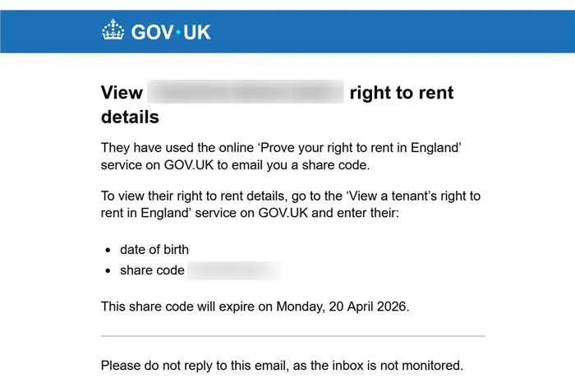
Task: Select the blurred share code value
Action: 235,270
